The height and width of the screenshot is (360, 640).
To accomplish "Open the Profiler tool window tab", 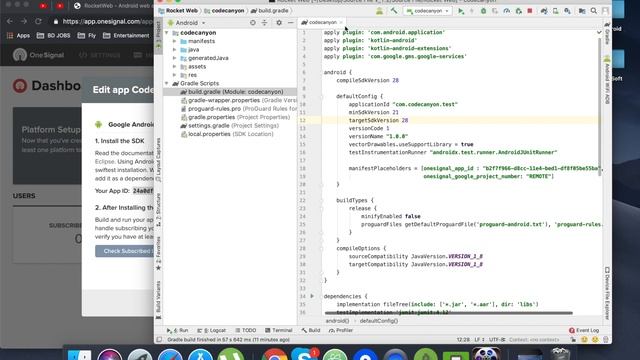I will tap(341, 330).
